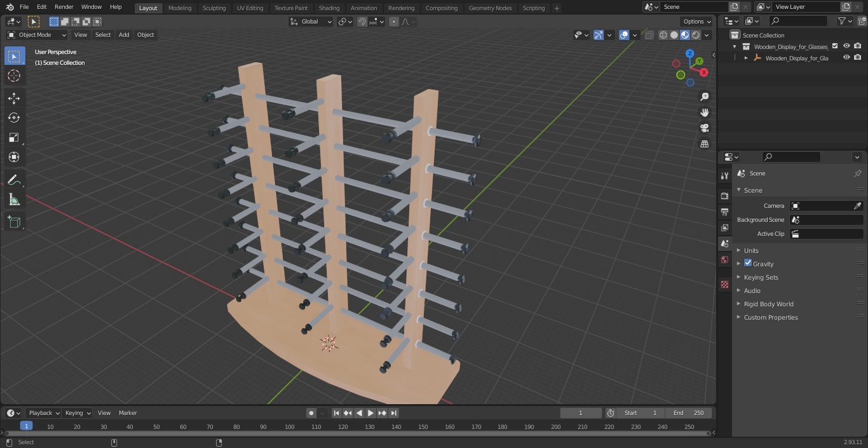Image resolution: width=868 pixels, height=448 pixels.
Task: Exclude Wooden_Display_for_Glasses collection from view layer
Action: point(835,46)
